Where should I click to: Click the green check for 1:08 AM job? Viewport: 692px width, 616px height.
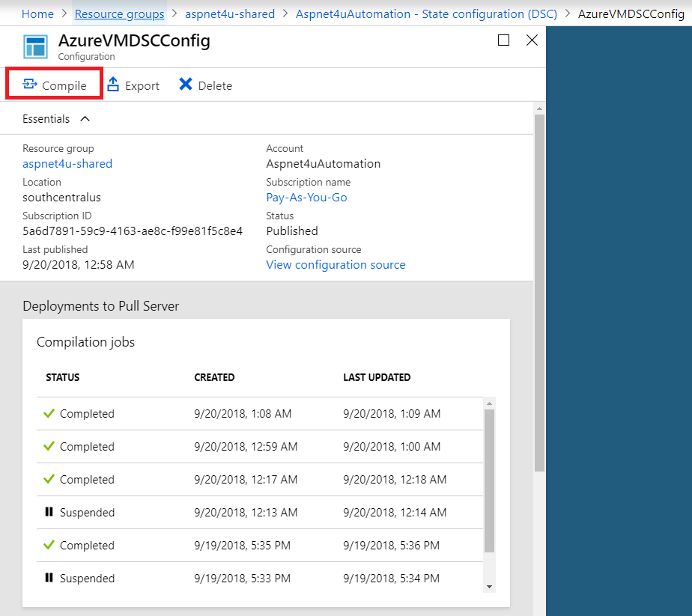click(49, 413)
